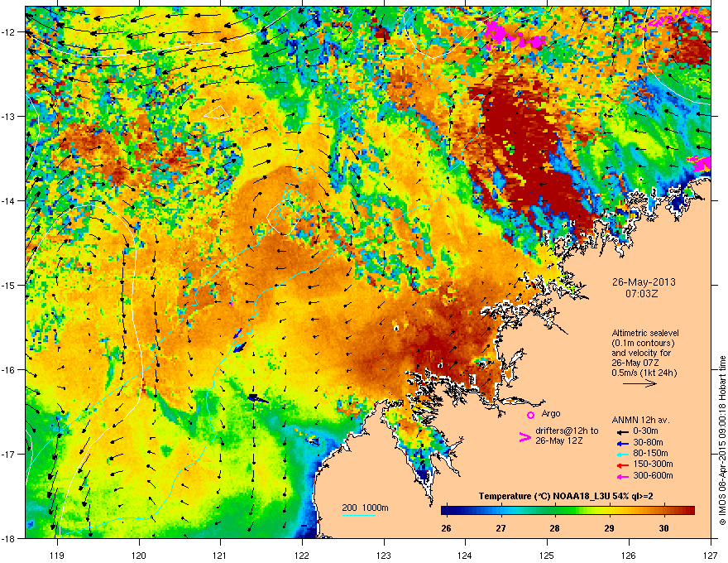Select the red 150-300m legend arrow
Viewport: 728px width, 563px height.
[x=623, y=465]
